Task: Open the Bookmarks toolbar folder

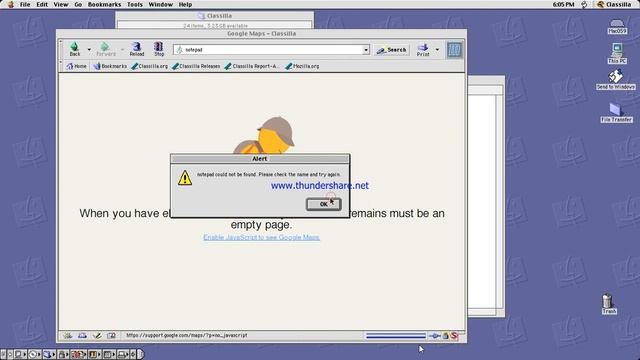Action: coord(110,66)
